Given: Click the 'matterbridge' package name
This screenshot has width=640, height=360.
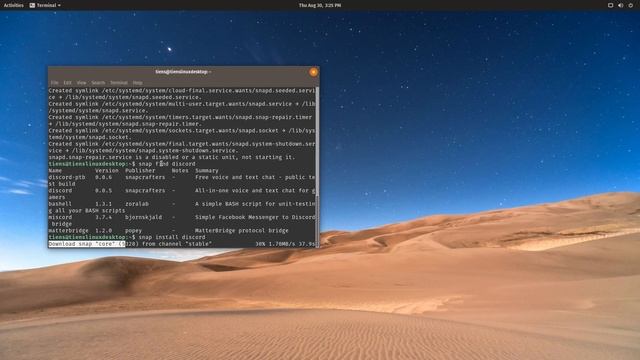Looking at the screenshot, I should pyautogui.click(x=69, y=231).
